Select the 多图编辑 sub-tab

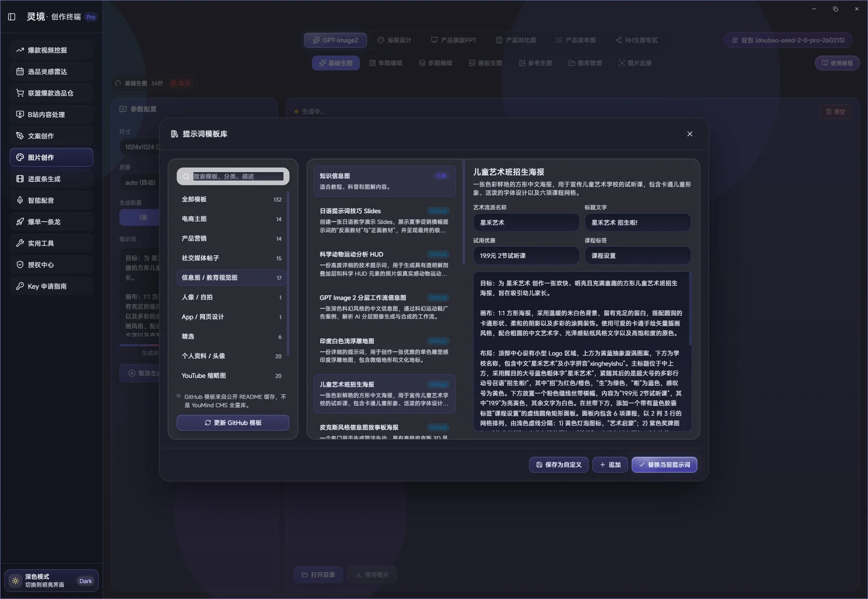(435, 63)
